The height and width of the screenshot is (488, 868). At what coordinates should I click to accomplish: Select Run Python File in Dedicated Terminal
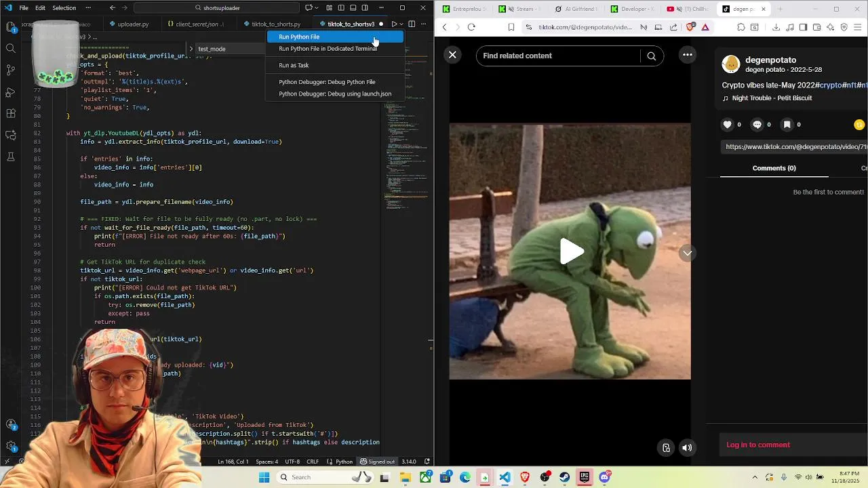335,49
